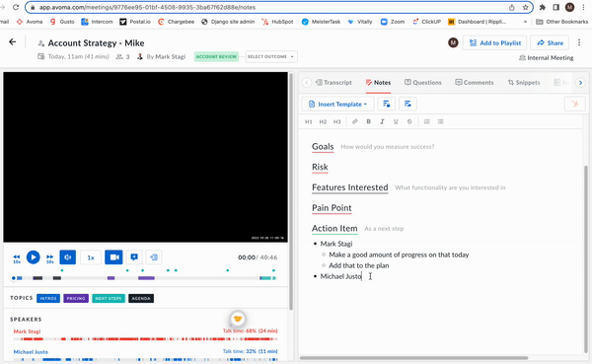
Task: Click the Share button
Action: 550,43
